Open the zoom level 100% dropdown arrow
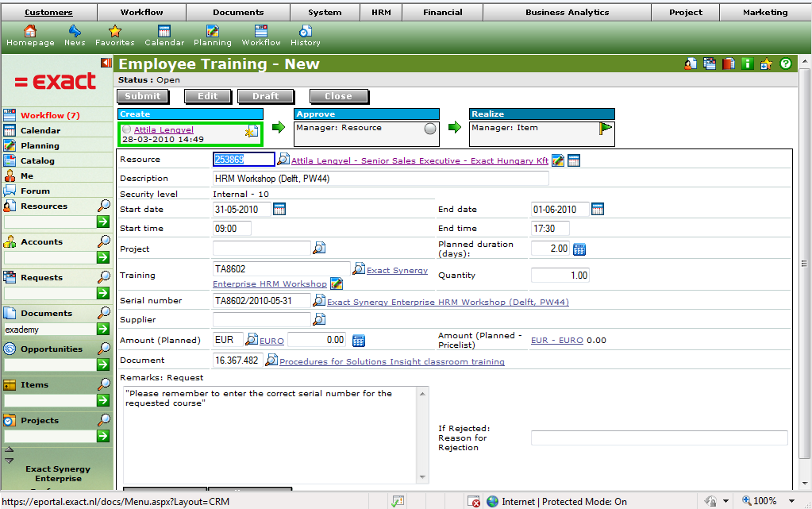 [x=792, y=501]
